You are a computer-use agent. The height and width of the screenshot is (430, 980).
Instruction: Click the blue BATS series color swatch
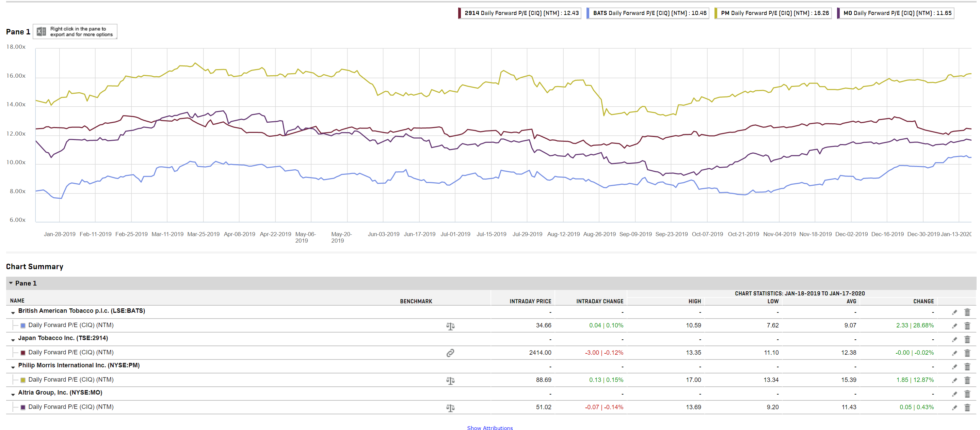coord(23,326)
